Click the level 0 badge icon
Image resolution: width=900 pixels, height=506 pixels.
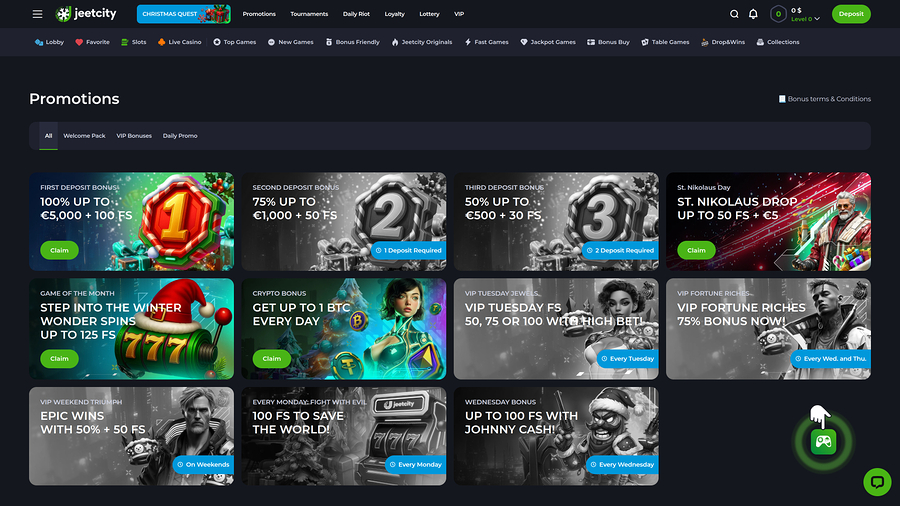[x=778, y=14]
